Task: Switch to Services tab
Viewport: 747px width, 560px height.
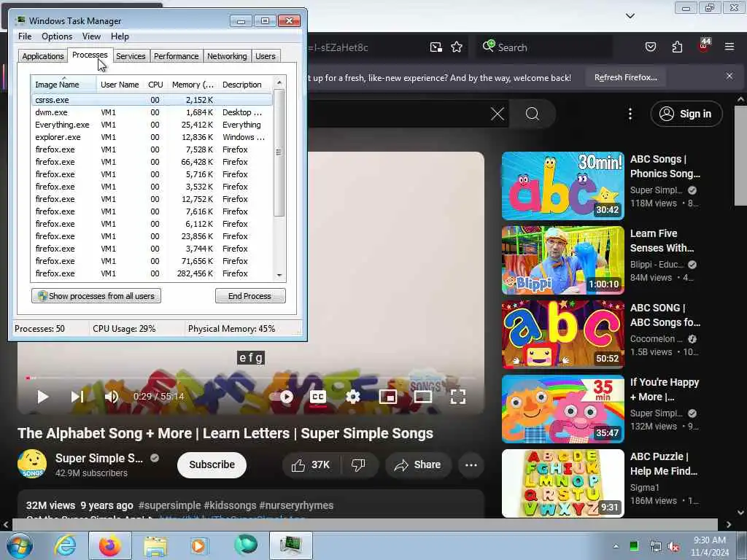Action: (x=131, y=56)
